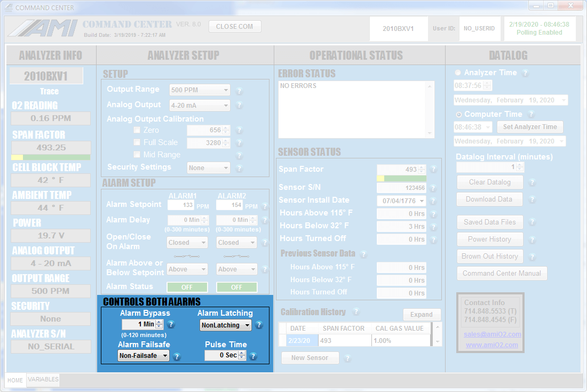The height and width of the screenshot is (392, 587).
Task: Show help for Mid Range calibration
Action: click(x=240, y=155)
